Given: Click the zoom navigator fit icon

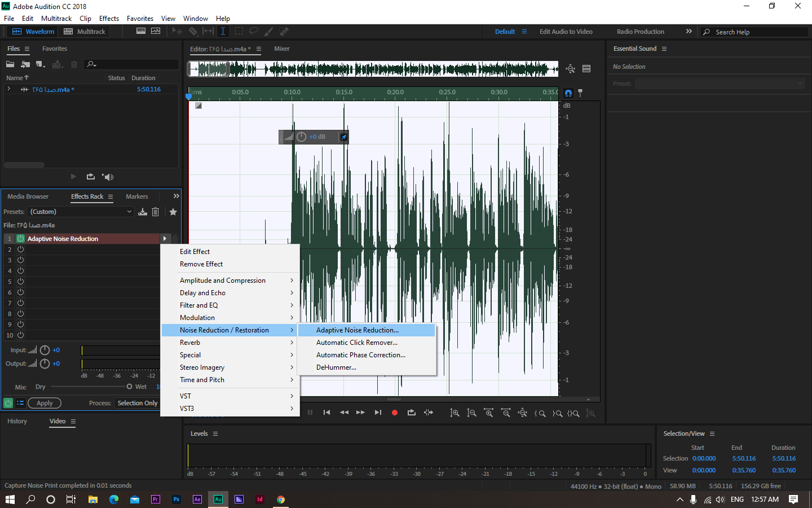Looking at the screenshot, I should click(x=570, y=69).
